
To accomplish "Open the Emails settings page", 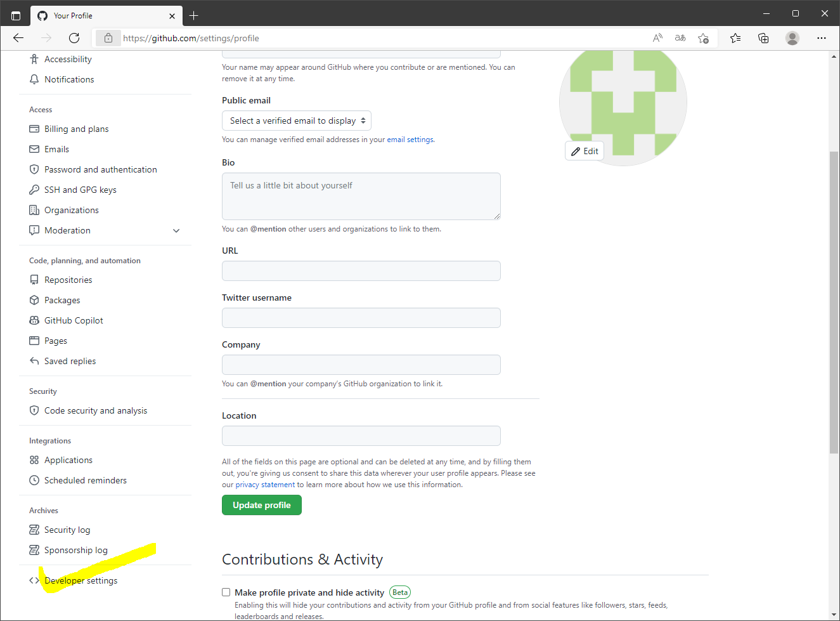I will 56,149.
